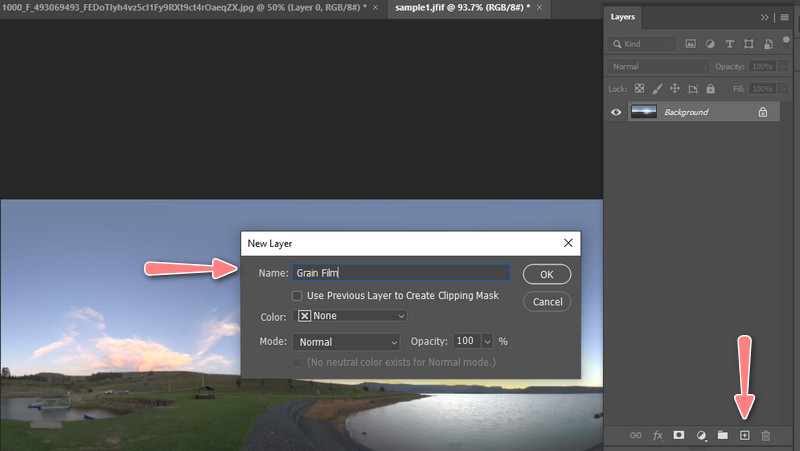
Task: Click the create new layer icon
Action: point(744,435)
